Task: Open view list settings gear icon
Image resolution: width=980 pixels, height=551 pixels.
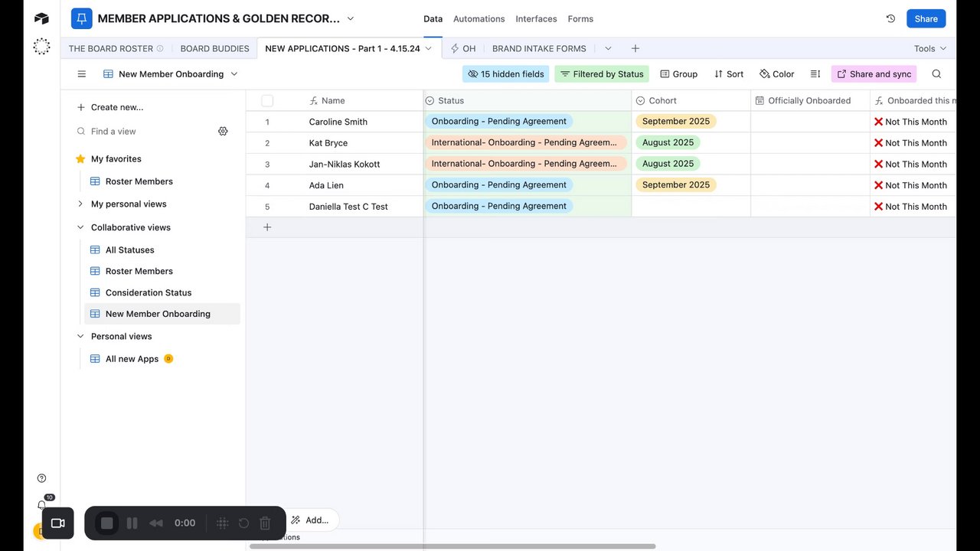Action: click(x=223, y=132)
